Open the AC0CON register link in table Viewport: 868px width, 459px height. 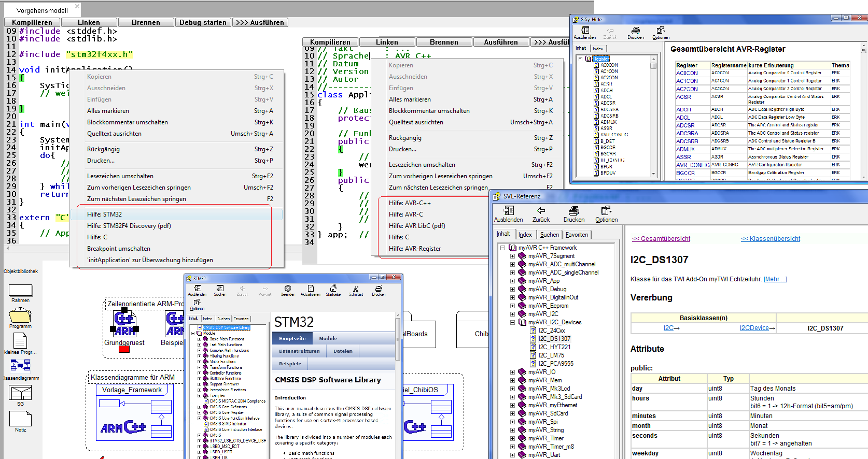(687, 73)
